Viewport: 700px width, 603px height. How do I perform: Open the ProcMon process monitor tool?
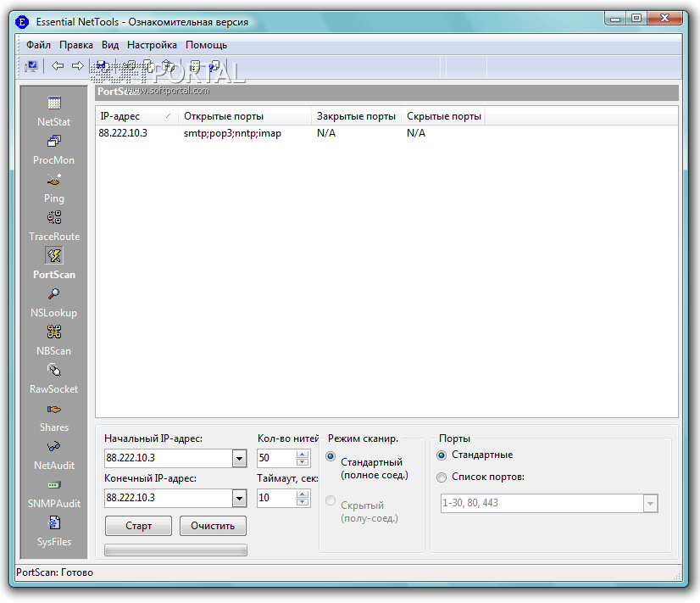tap(54, 149)
